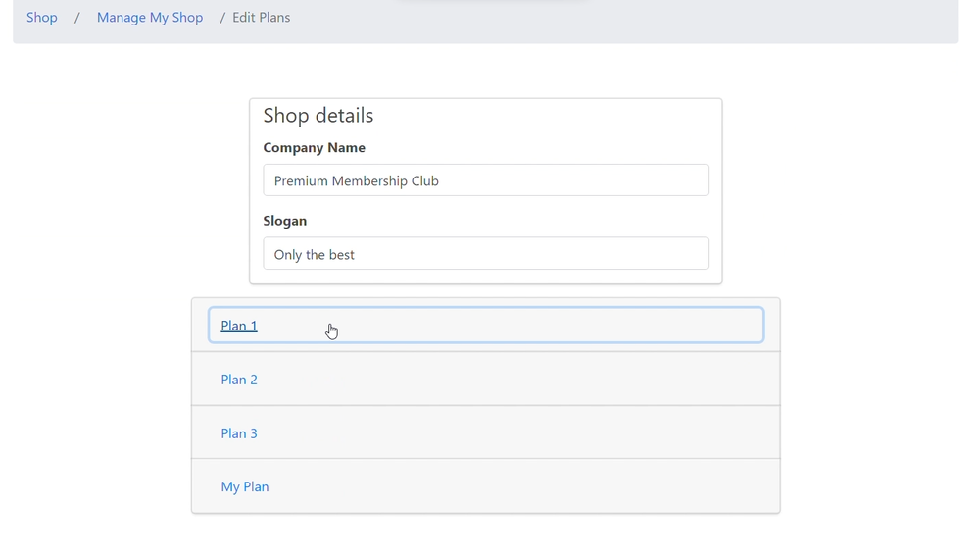Focus the Slogan input field

pyautogui.click(x=486, y=253)
